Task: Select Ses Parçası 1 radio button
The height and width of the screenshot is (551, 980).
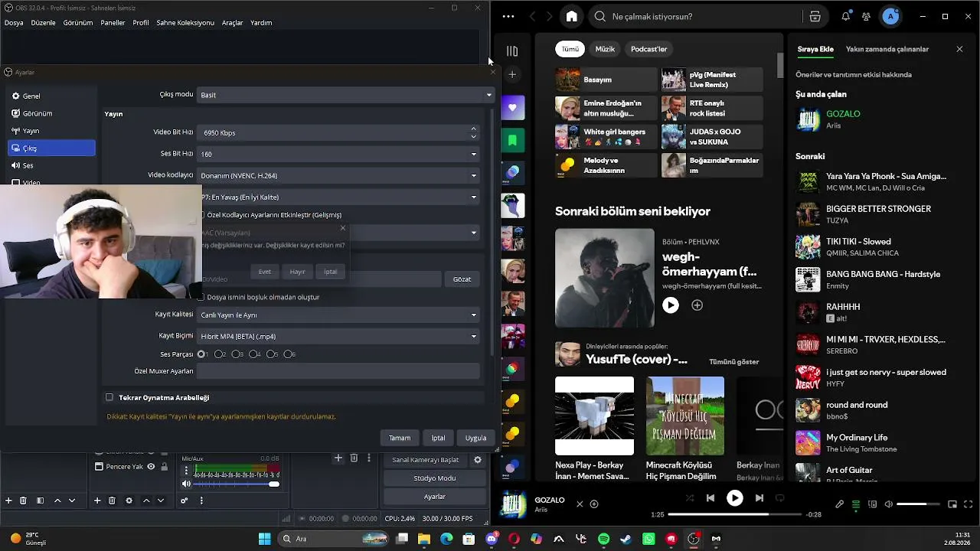Action: point(202,354)
